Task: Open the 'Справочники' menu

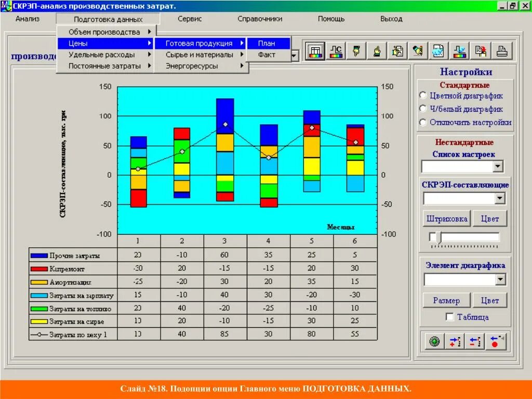Action: (x=260, y=19)
